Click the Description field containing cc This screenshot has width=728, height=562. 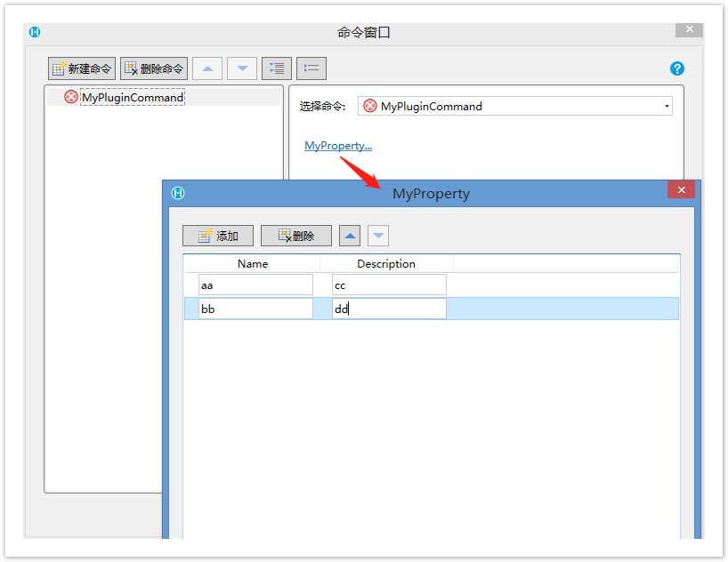389,285
